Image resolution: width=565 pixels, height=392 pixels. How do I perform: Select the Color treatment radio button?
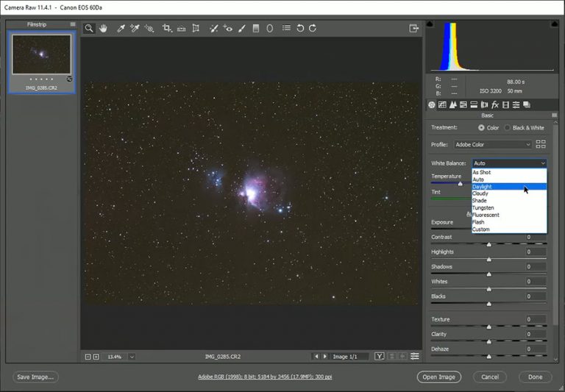481,127
